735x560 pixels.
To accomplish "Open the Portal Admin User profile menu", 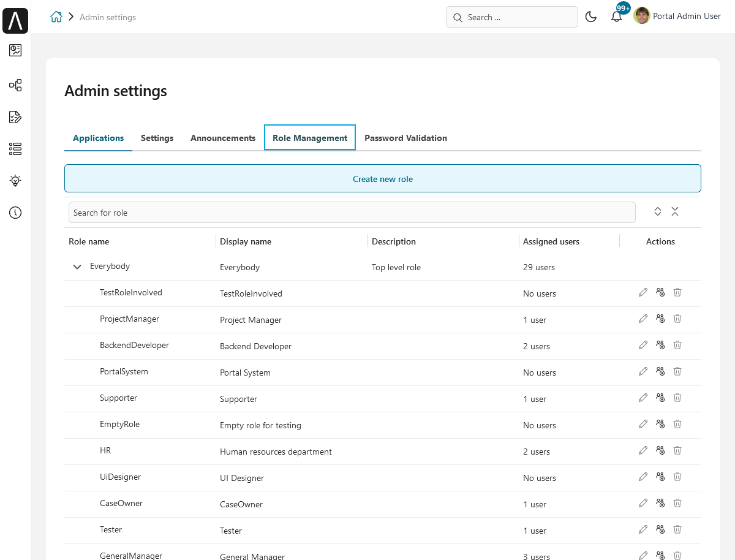I will [677, 16].
